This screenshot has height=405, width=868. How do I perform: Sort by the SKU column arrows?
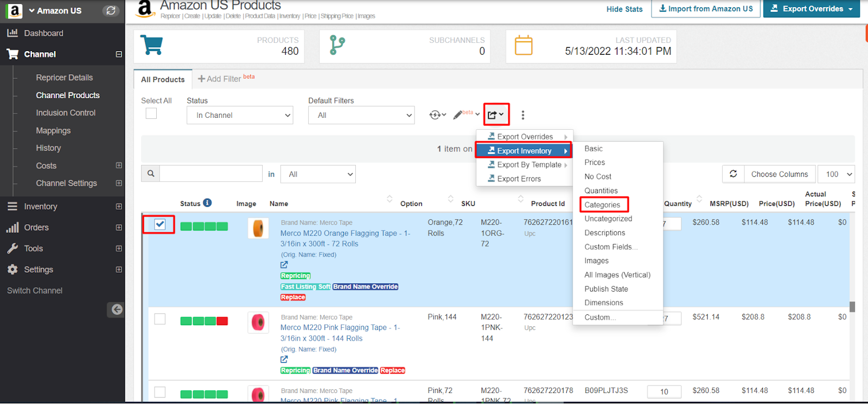(x=521, y=199)
